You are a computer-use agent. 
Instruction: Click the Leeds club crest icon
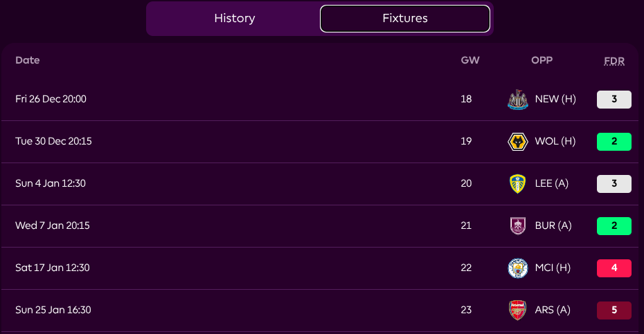pos(517,184)
